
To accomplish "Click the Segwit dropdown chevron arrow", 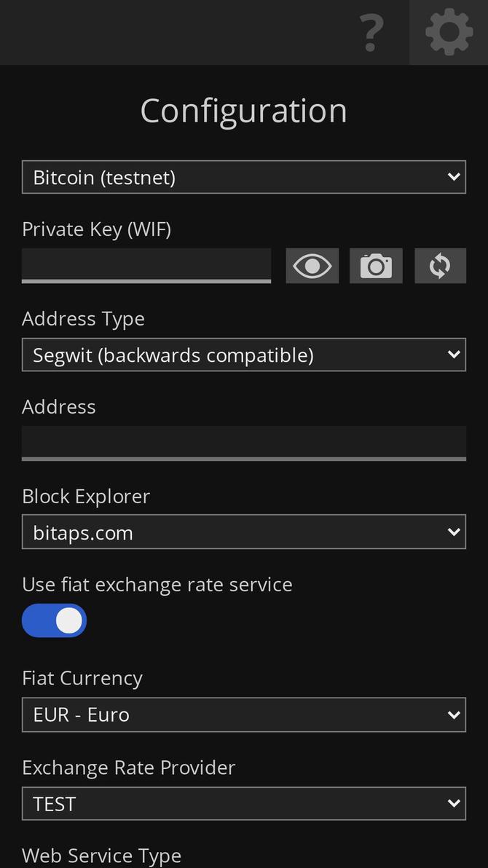I will pyautogui.click(x=454, y=355).
